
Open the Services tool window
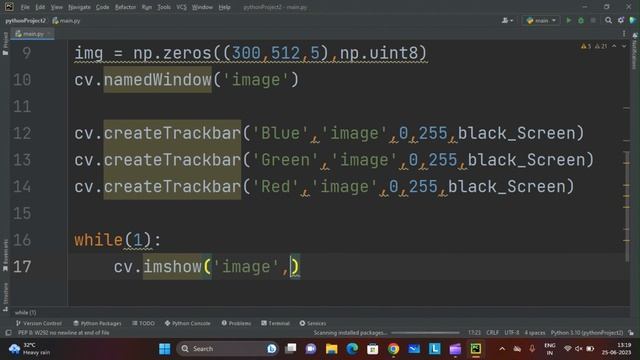coord(313,323)
